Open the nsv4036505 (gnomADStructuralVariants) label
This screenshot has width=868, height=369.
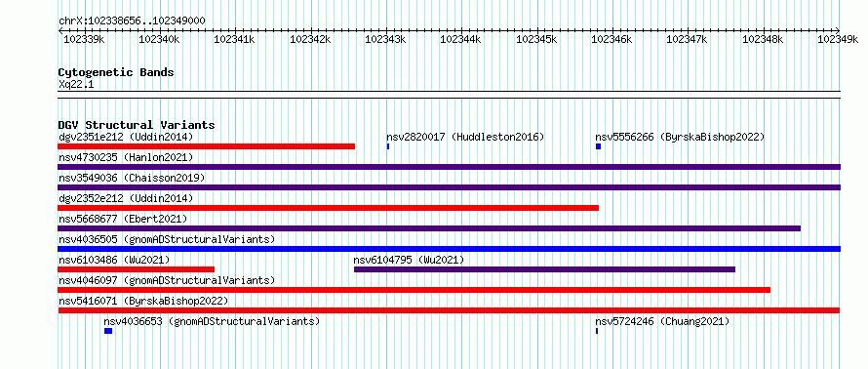click(x=167, y=239)
